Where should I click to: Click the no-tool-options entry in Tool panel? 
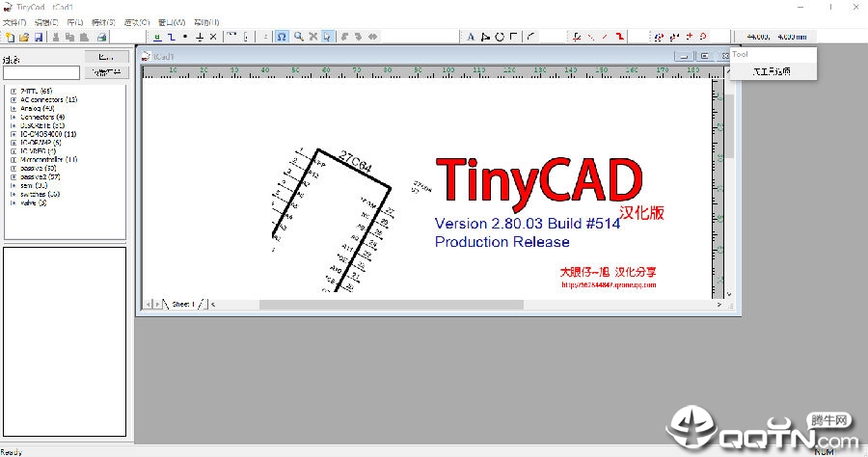tap(772, 71)
